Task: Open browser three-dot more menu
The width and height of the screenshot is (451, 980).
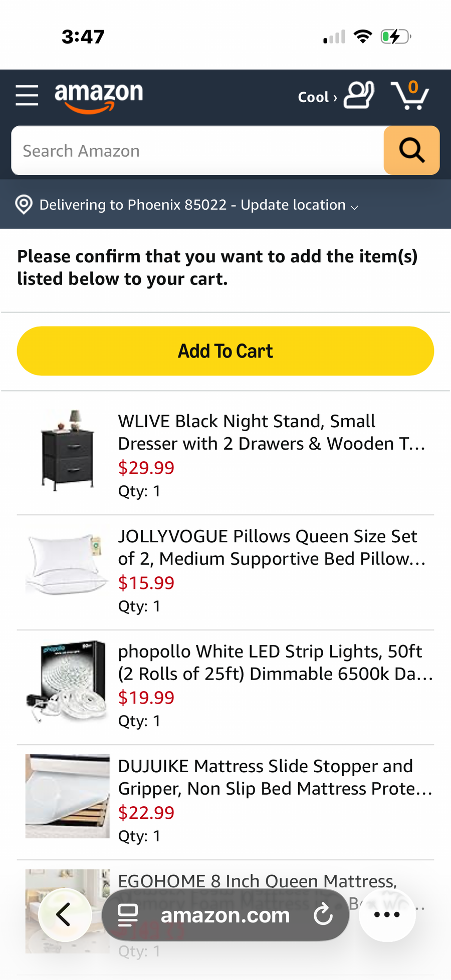Action: coord(387,915)
